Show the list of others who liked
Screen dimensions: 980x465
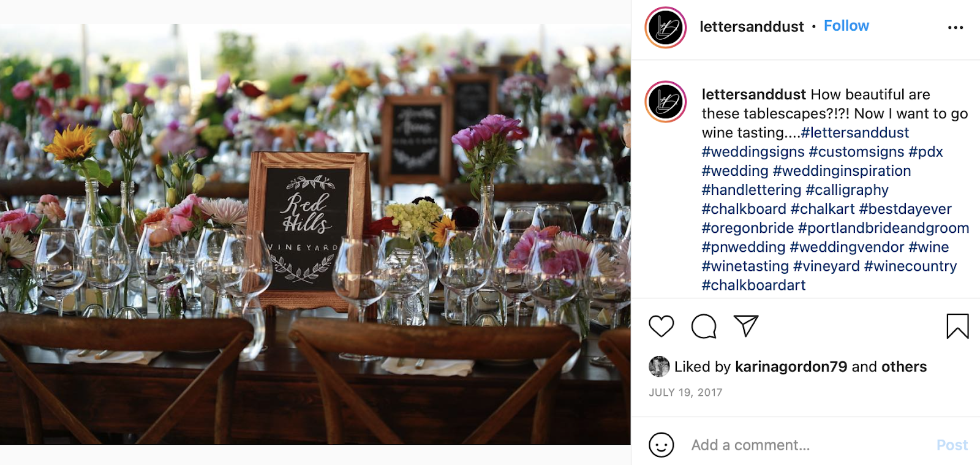[x=903, y=366]
